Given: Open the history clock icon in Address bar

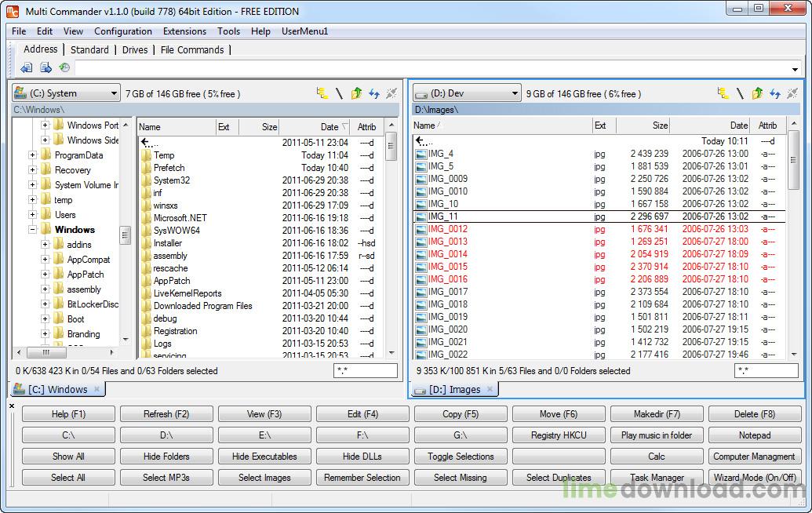Looking at the screenshot, I should (x=64, y=67).
